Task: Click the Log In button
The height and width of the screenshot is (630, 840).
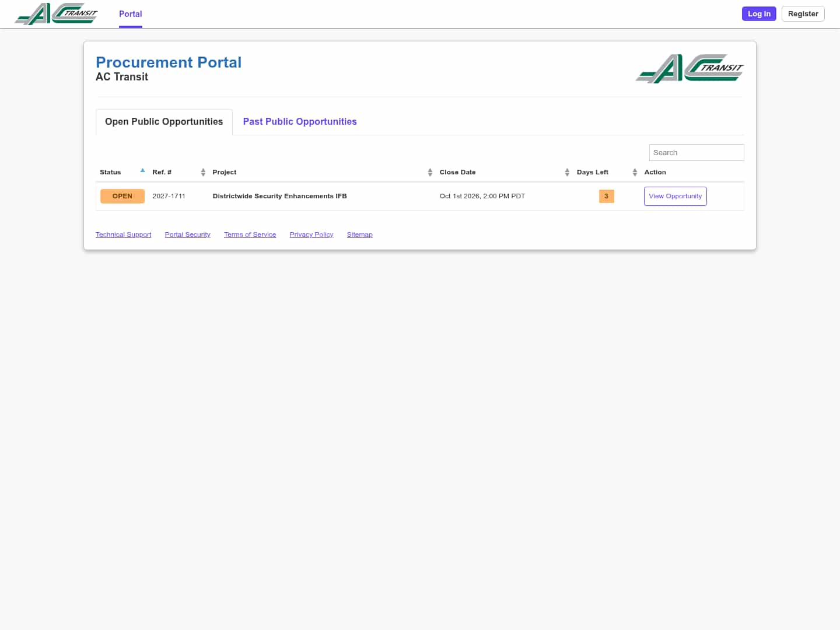Action: click(x=759, y=14)
